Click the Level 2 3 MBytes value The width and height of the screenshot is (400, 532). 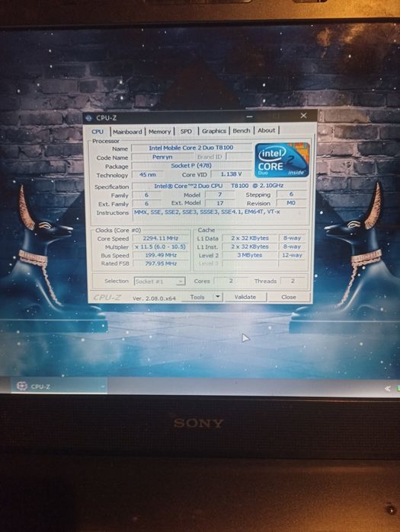click(250, 255)
